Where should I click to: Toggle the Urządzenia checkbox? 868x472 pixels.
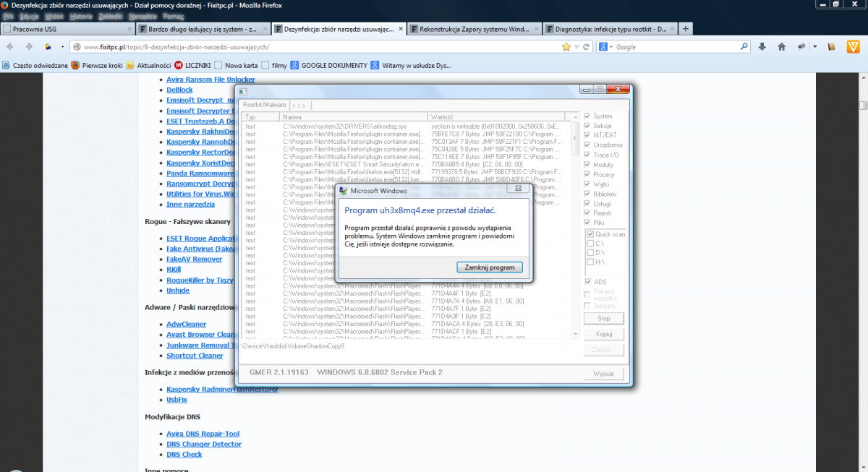[587, 145]
